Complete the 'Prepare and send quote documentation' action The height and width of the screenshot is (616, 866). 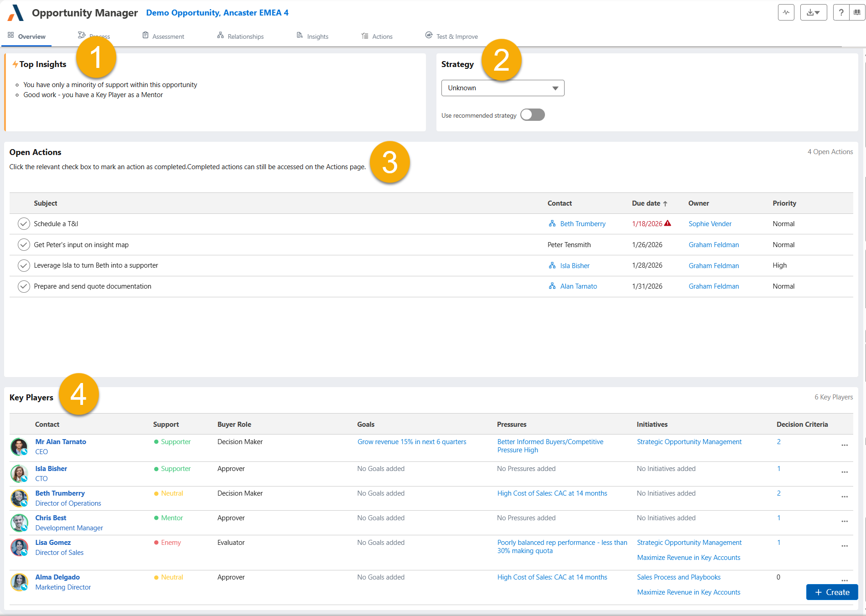coord(24,286)
